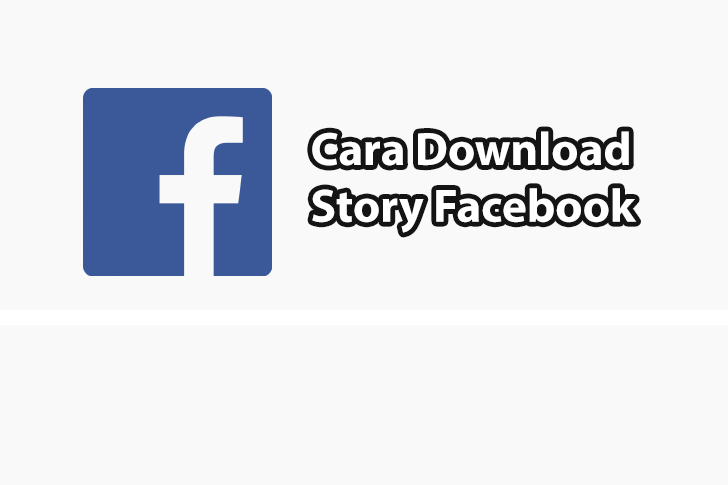Click the word Facebook in the title
Viewport: 728px width, 485px height.
(x=535, y=206)
